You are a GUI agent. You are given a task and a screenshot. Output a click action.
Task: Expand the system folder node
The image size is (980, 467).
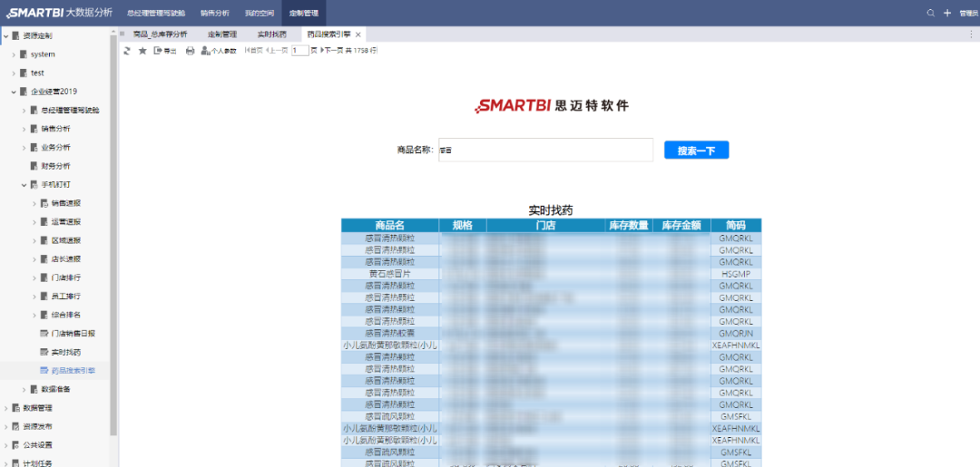coord(14,54)
